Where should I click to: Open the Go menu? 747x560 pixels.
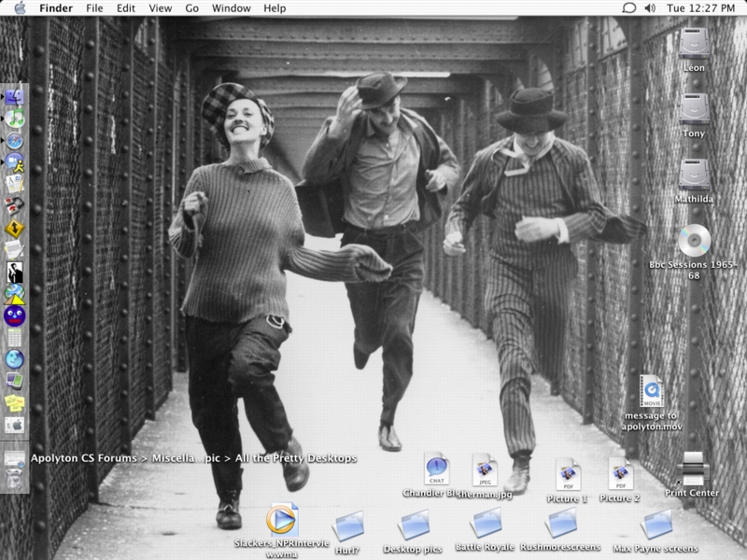pos(191,7)
